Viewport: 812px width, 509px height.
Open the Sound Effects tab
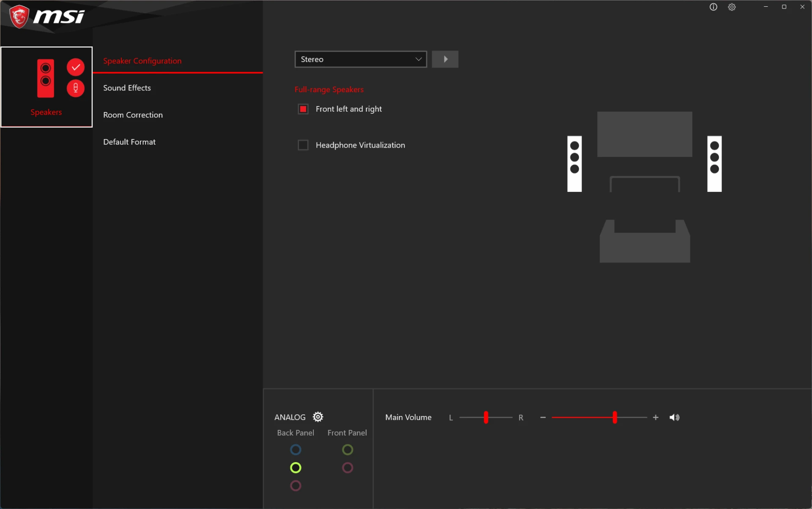[x=127, y=88]
